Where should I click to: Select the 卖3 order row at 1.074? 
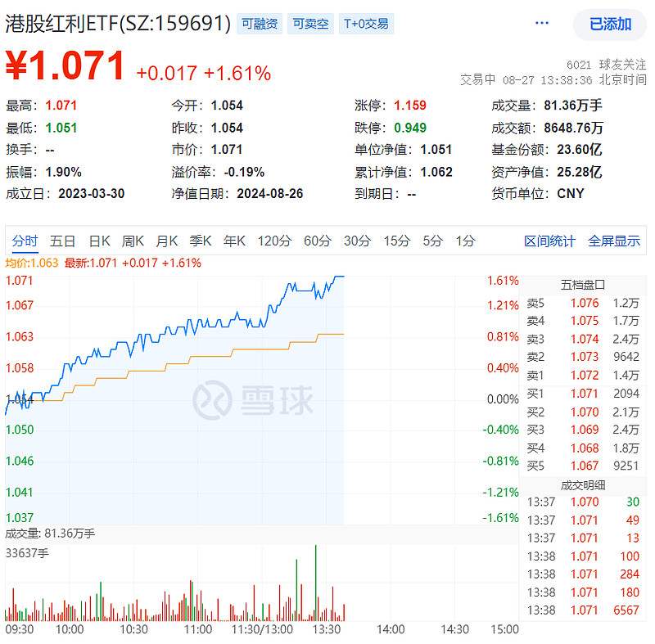583,339
